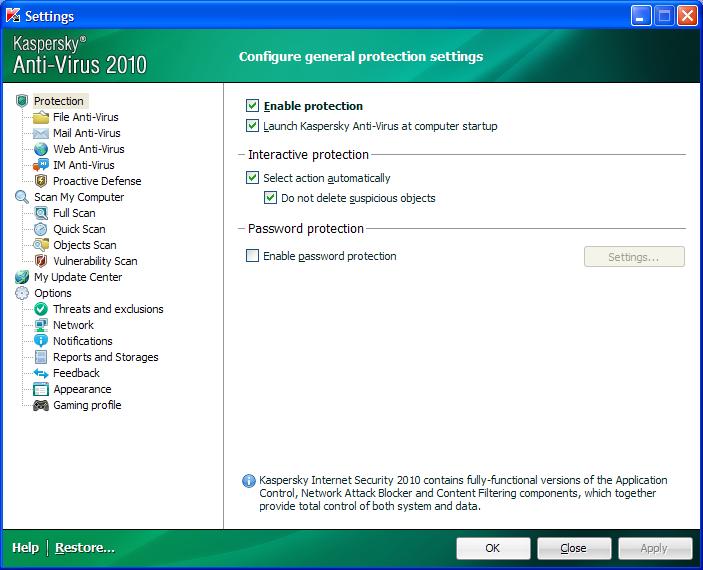Click the Close button at bottom

click(x=574, y=548)
